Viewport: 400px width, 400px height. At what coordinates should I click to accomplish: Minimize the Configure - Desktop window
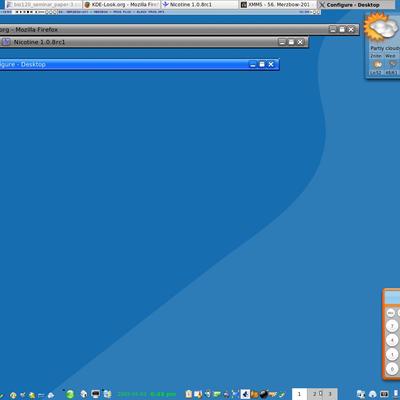(x=253, y=64)
